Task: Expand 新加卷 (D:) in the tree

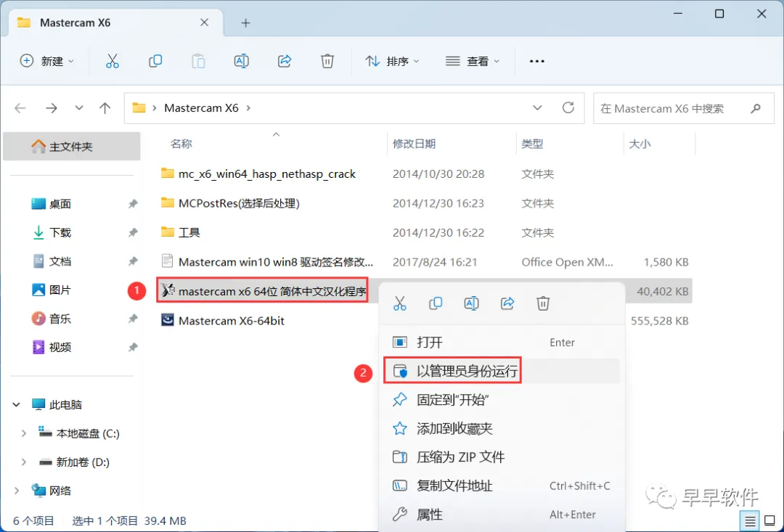Action: (x=23, y=462)
